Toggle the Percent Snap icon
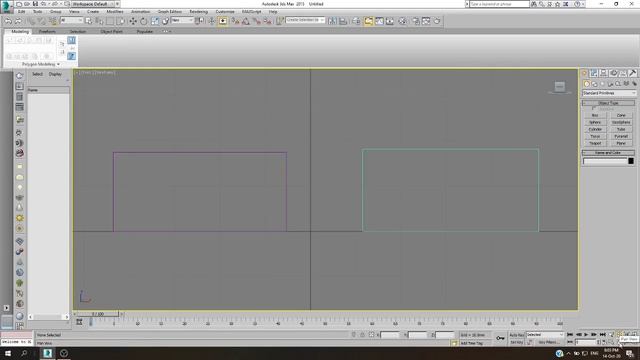The image size is (640, 360). [x=257, y=21]
